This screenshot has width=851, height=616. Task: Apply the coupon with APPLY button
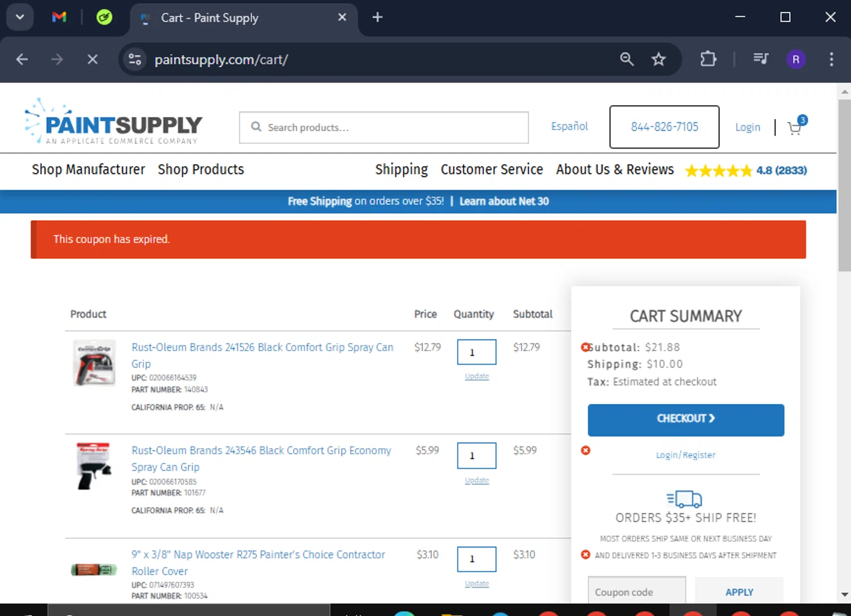pyautogui.click(x=739, y=592)
